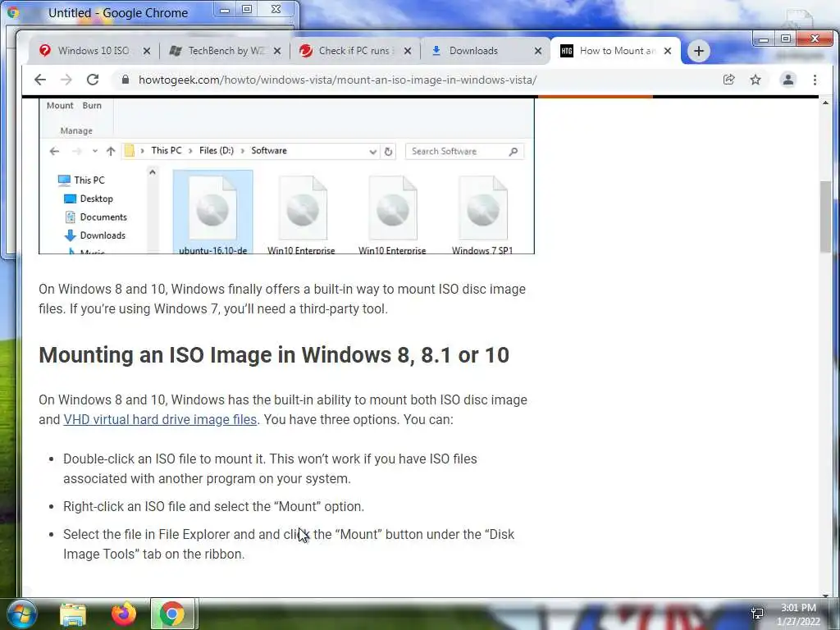Click the article's File Explorer screenshot image
Image resolution: width=840 pixels, height=630 pixels.
click(286, 176)
